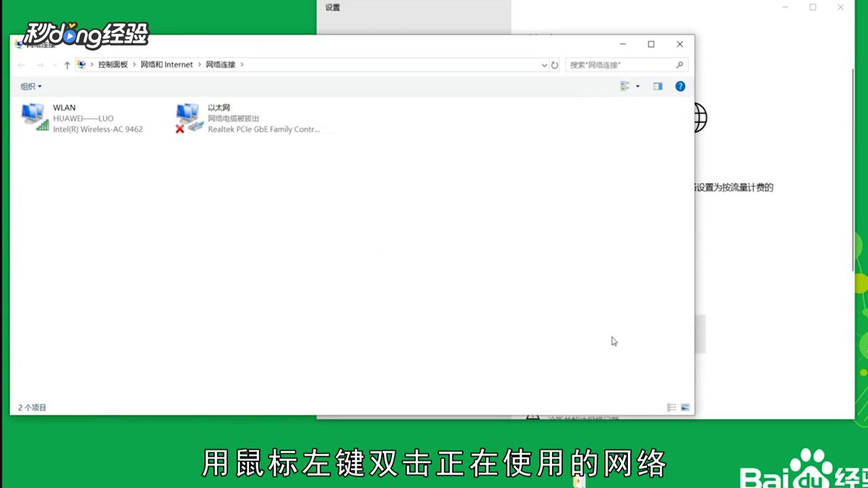868x488 pixels.
Task: Select the WLAN network adapter icon
Action: point(35,117)
